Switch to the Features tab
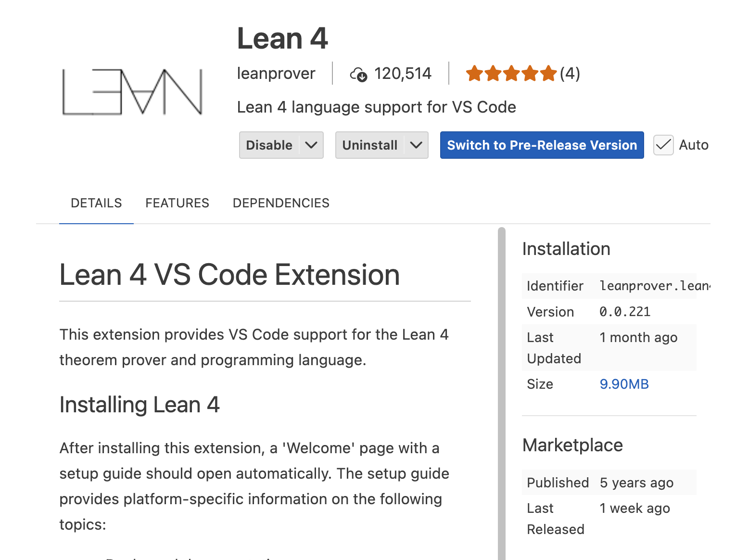 [x=177, y=203]
